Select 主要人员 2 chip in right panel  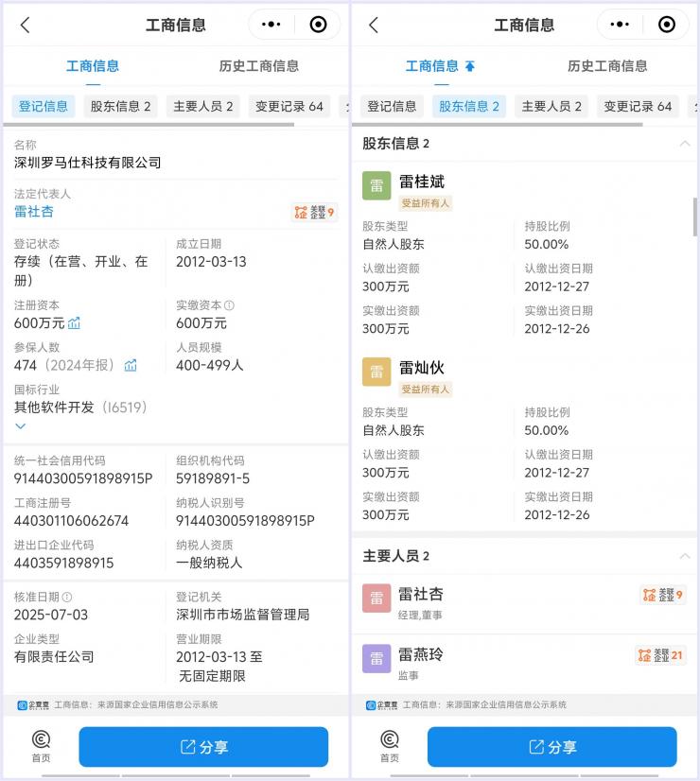tap(551, 106)
